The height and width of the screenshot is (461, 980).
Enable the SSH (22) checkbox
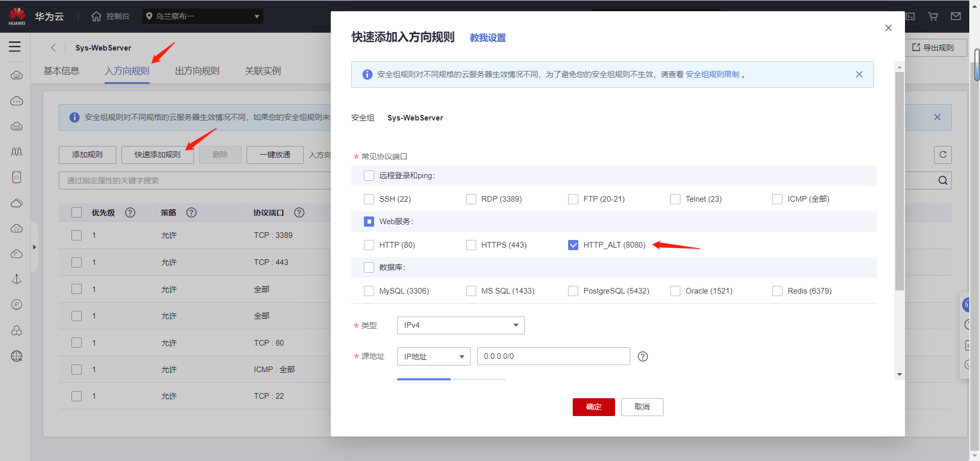(369, 199)
